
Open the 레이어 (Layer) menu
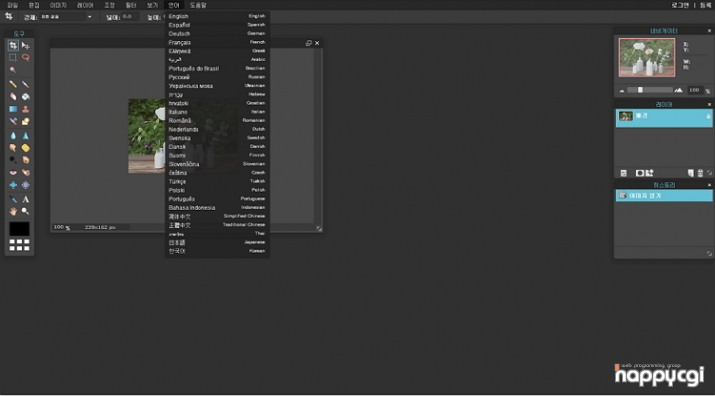(85, 5)
